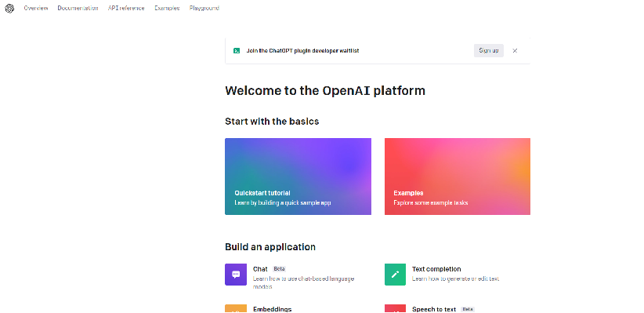Open the Playground page

click(204, 8)
